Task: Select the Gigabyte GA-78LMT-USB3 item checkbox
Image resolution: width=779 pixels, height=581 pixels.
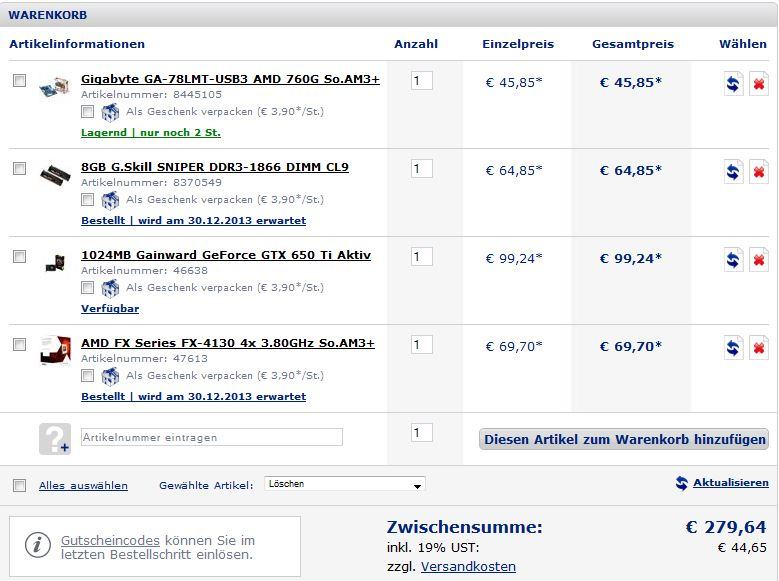Action: point(19,81)
